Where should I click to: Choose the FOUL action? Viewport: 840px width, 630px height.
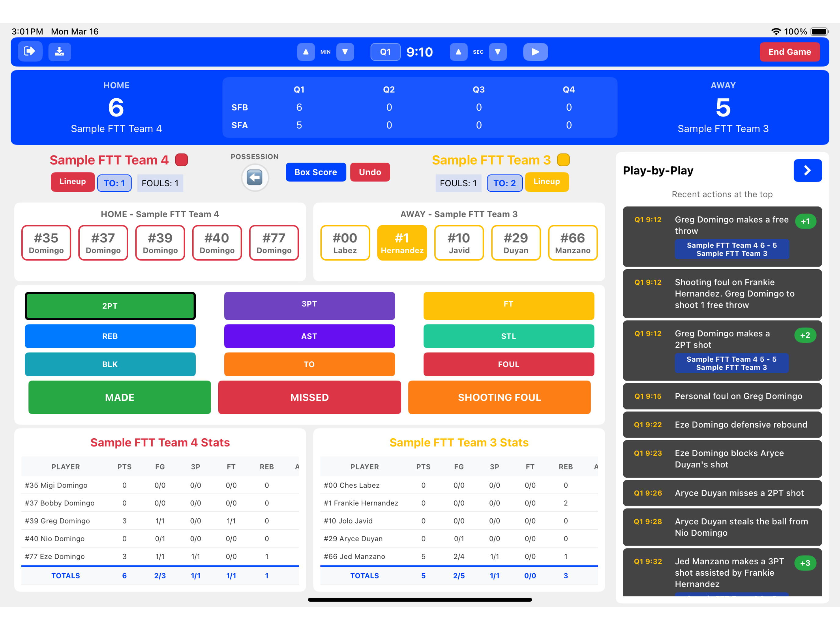509,364
